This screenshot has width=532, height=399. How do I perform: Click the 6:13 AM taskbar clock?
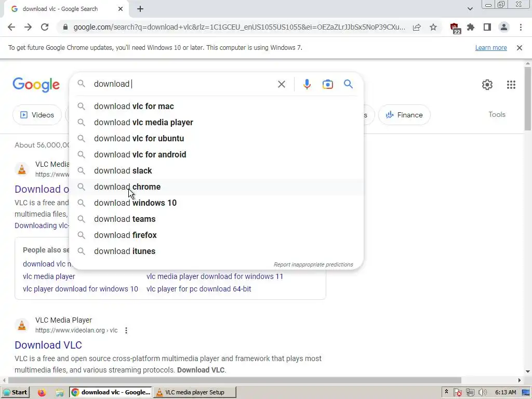(x=506, y=393)
